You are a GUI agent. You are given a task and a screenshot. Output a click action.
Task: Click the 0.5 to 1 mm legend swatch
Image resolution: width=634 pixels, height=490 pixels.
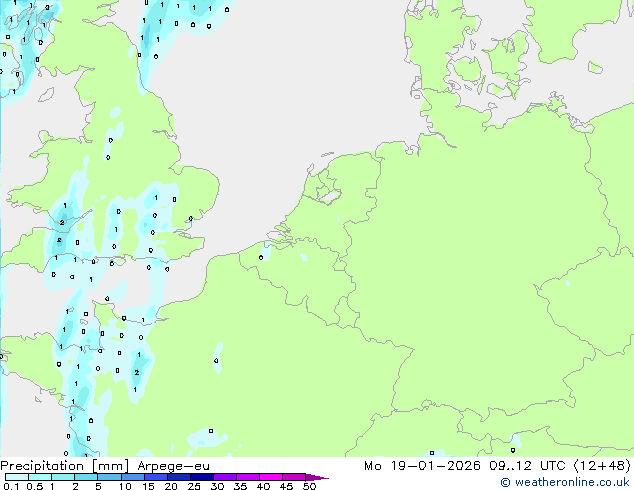[40, 477]
